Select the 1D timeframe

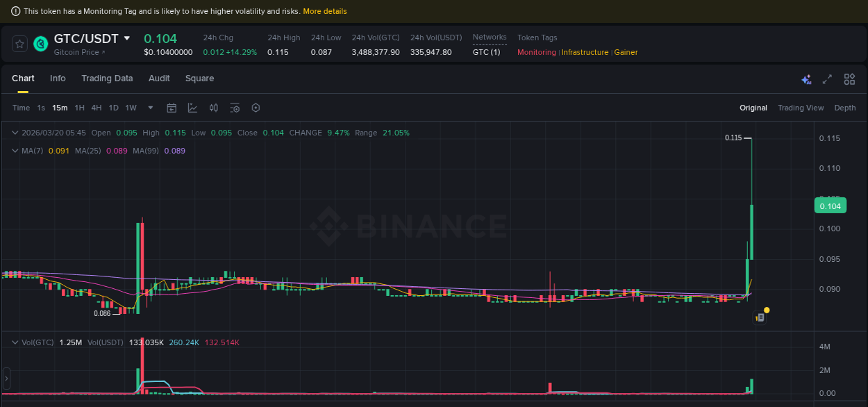pyautogui.click(x=113, y=108)
